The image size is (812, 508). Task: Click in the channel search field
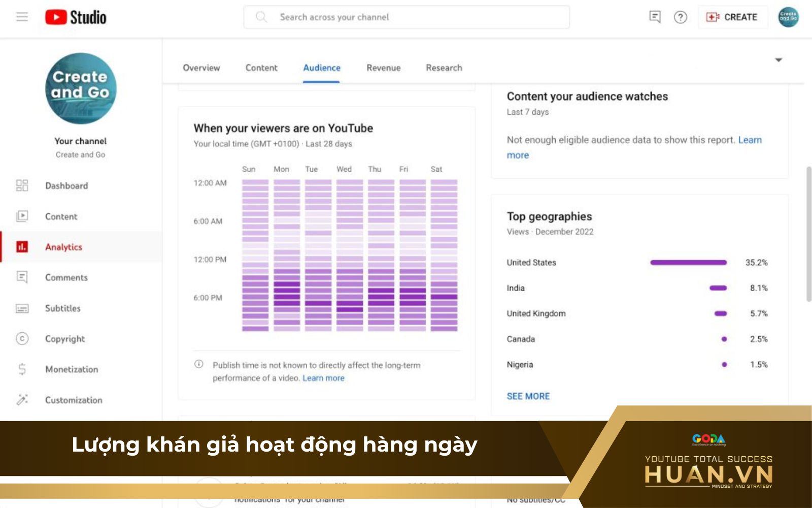(x=407, y=17)
